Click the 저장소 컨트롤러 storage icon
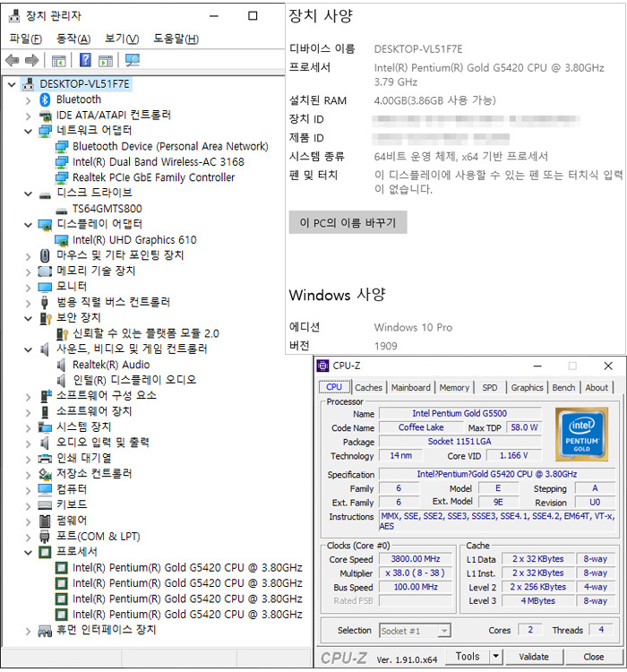Screen dimensions: 627x672 point(45,474)
